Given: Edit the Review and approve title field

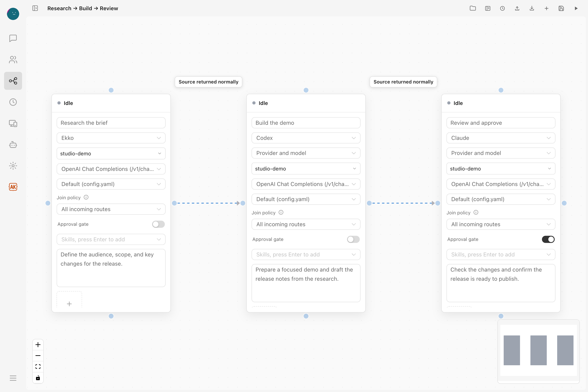Looking at the screenshot, I should click(x=501, y=123).
